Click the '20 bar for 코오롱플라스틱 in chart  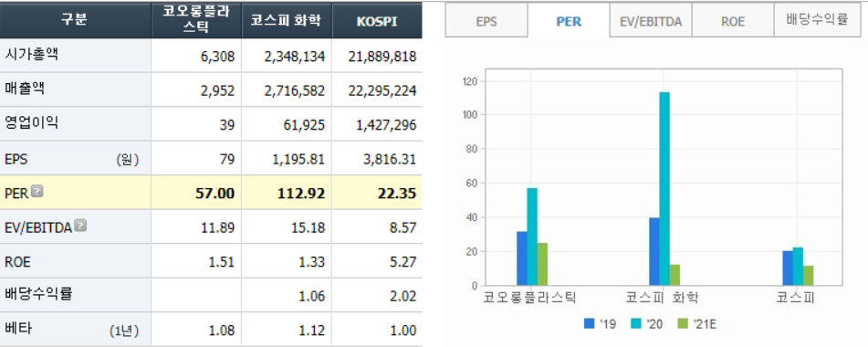click(x=532, y=237)
